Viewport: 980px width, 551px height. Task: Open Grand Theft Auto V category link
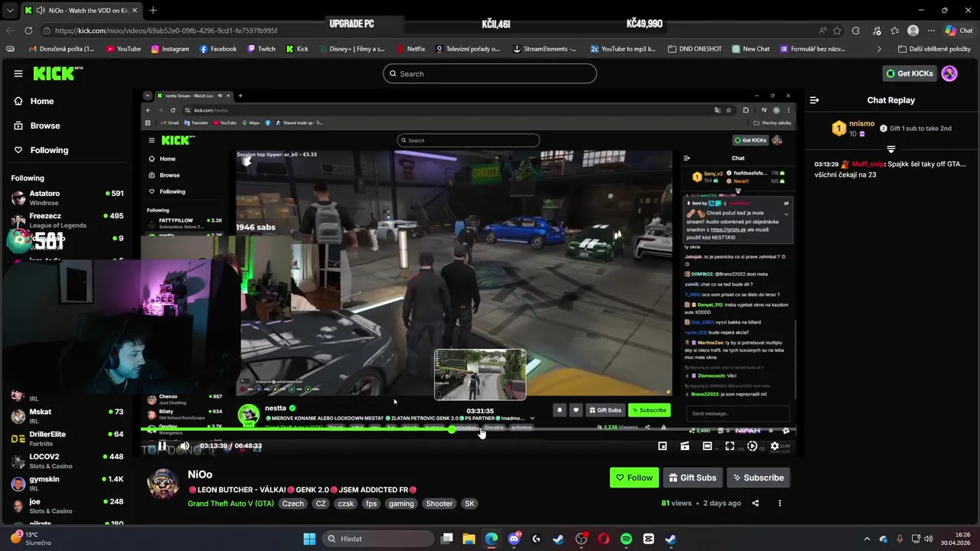pos(230,504)
